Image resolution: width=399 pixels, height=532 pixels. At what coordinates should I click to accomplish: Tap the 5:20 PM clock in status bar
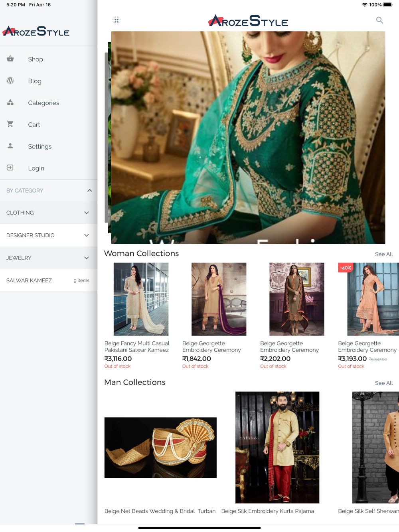(16, 5)
